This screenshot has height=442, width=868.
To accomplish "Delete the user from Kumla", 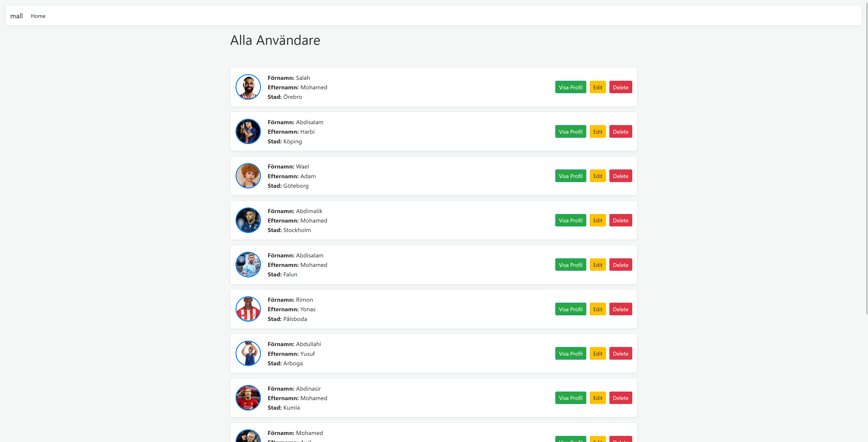I will tap(620, 398).
